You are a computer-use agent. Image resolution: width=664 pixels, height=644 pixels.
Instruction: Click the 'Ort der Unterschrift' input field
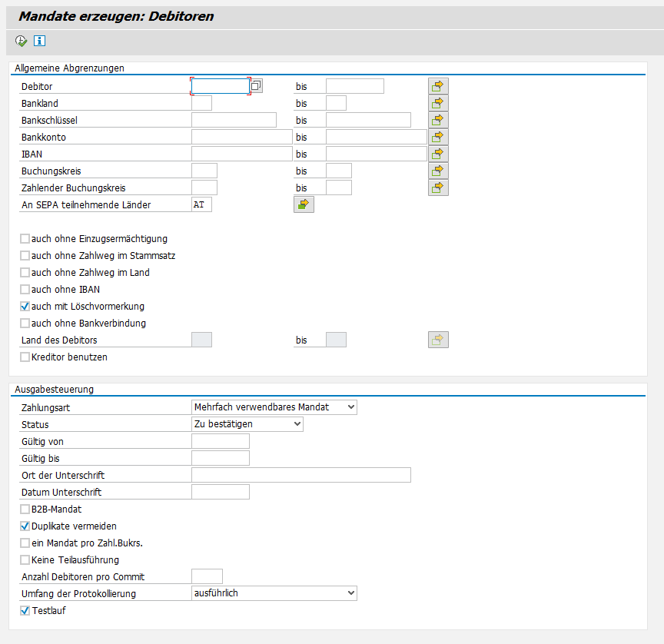[x=300, y=475]
